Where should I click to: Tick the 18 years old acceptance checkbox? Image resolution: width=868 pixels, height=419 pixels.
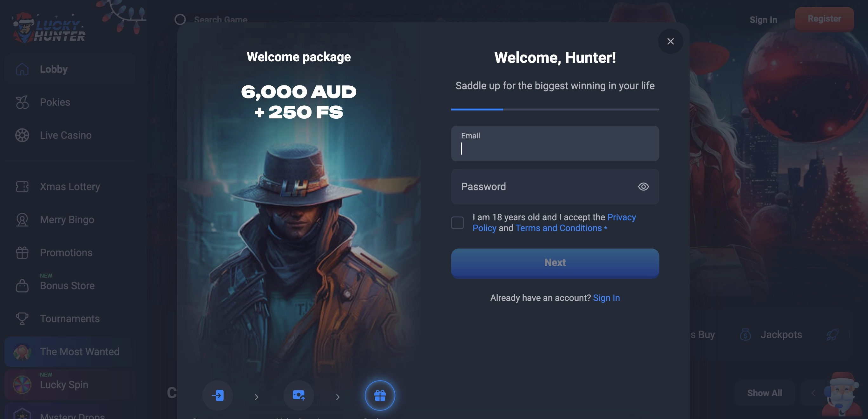pos(457,223)
